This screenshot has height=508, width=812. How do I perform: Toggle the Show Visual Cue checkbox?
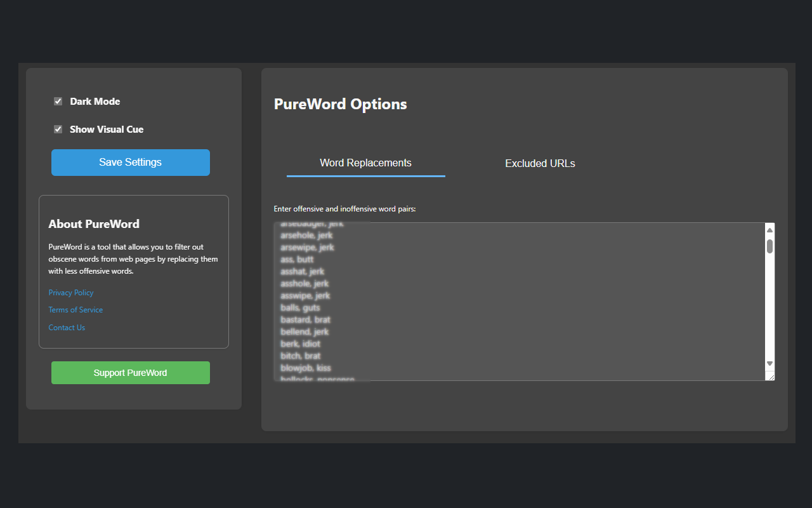pos(58,130)
